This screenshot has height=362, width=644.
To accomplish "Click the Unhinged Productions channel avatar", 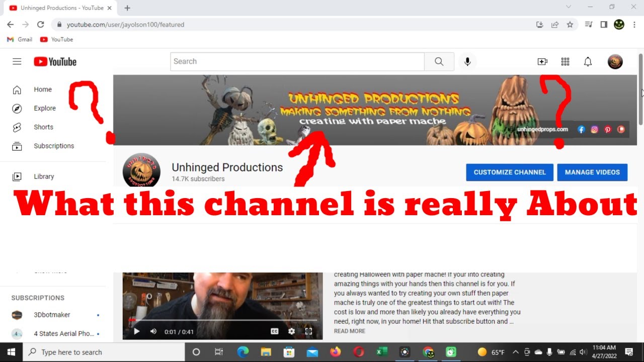I will [x=141, y=171].
